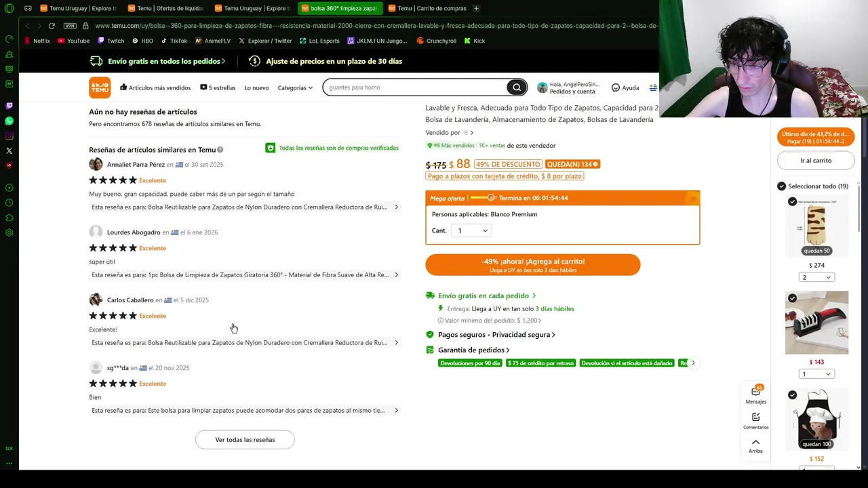Screen dimensions: 868x488
Task: Open sidebar settings gear icon
Action: tap(9, 232)
